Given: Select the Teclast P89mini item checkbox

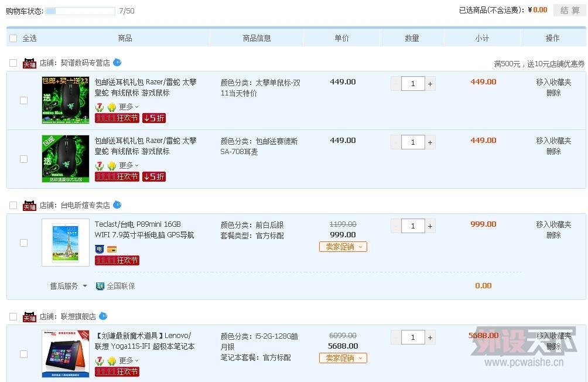Looking at the screenshot, I should pos(23,243).
